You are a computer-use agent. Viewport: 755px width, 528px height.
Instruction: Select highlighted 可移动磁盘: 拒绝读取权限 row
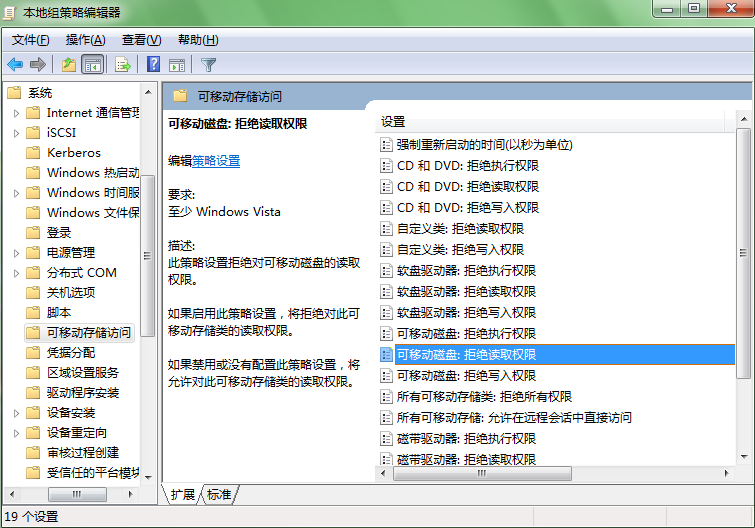(x=557, y=355)
